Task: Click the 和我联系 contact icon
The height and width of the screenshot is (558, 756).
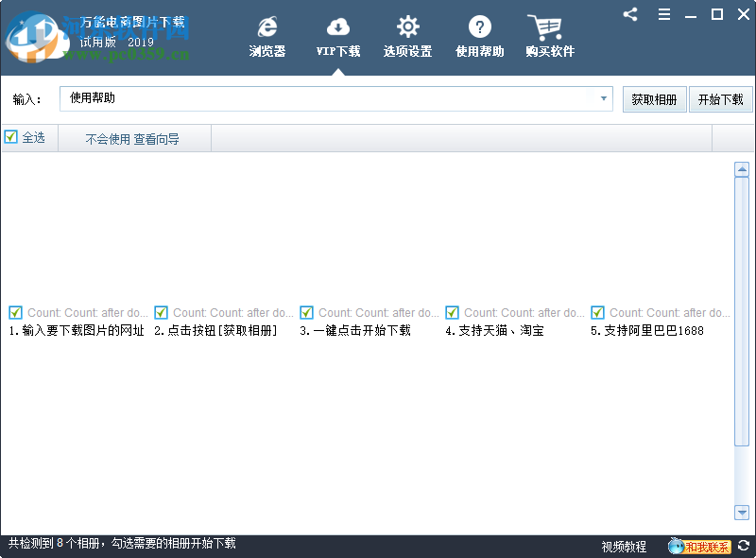Action: click(x=699, y=546)
